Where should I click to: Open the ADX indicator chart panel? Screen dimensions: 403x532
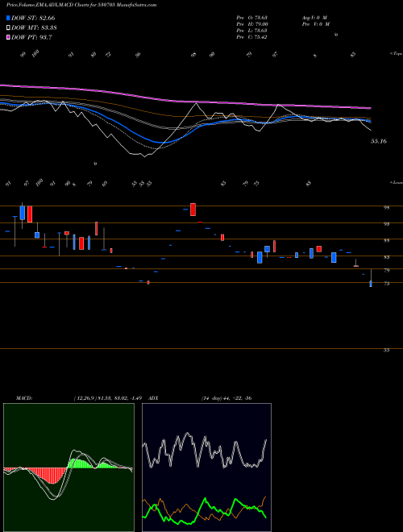coord(206,468)
